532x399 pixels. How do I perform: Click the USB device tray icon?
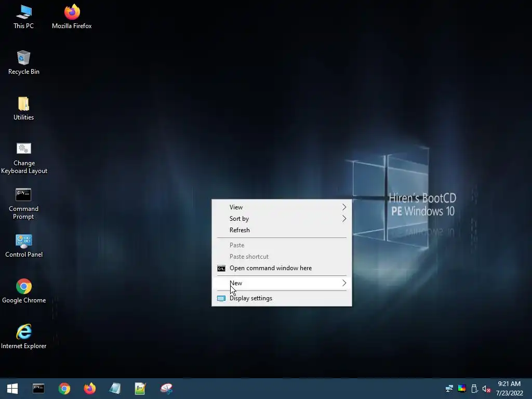pyautogui.click(x=474, y=389)
